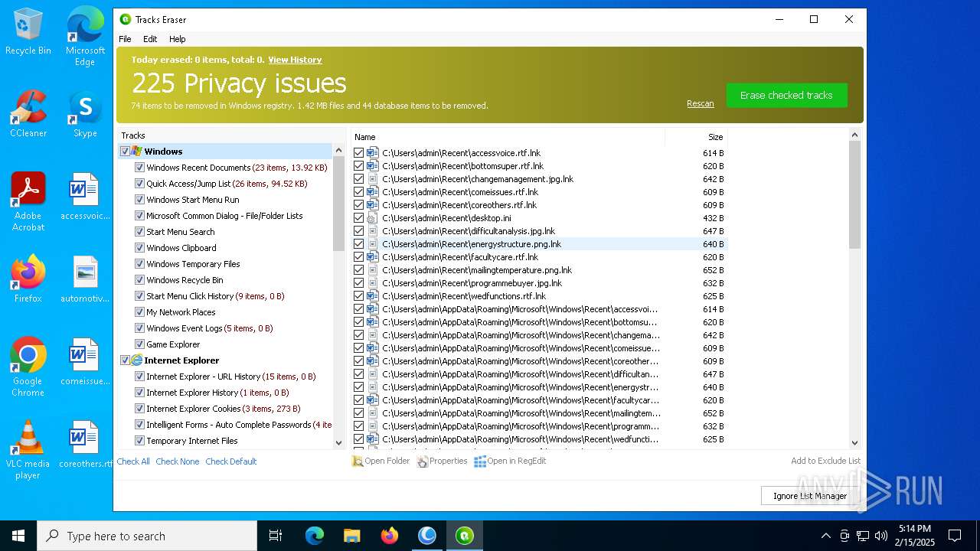This screenshot has width=980, height=551.
Task: Open Edge from taskbar
Action: click(x=315, y=536)
